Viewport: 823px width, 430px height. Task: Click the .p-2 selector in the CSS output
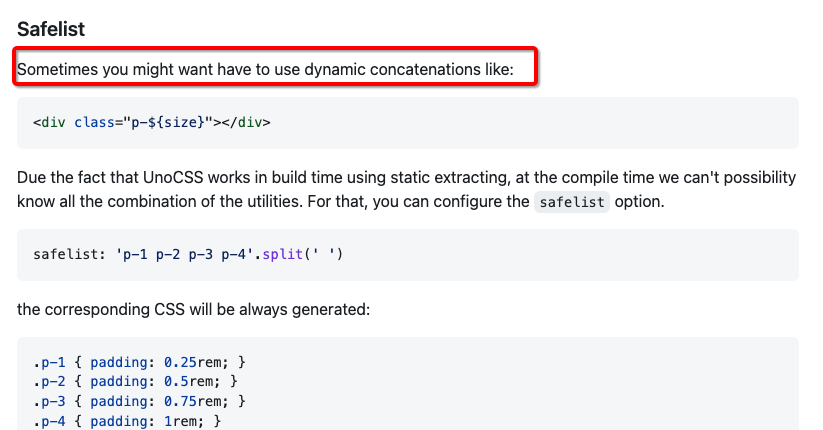coord(46,381)
